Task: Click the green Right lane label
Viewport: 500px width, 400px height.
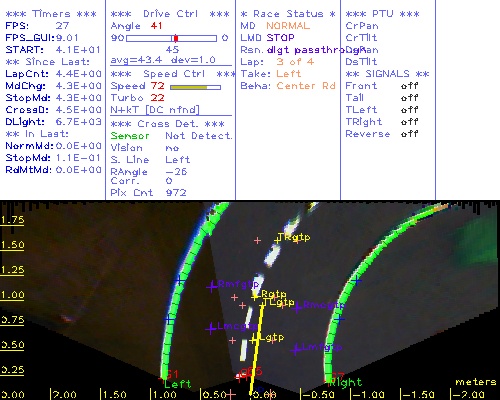Action: click(x=345, y=383)
